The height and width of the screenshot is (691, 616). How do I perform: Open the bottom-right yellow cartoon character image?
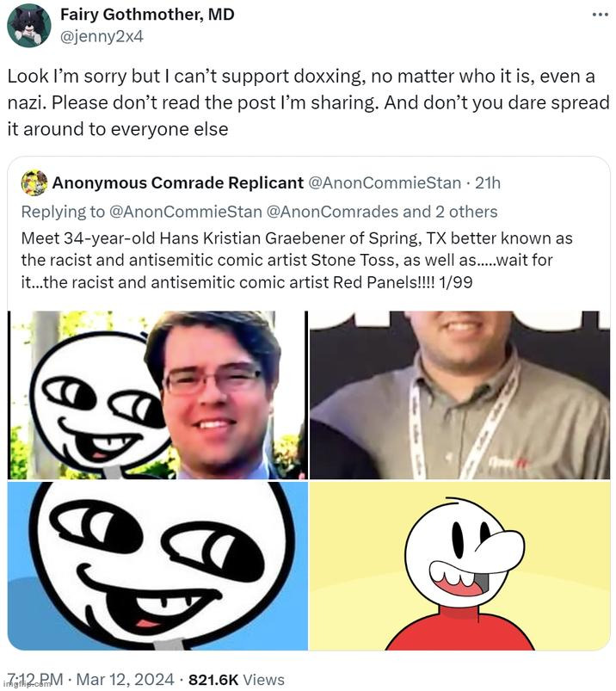[x=460, y=566]
